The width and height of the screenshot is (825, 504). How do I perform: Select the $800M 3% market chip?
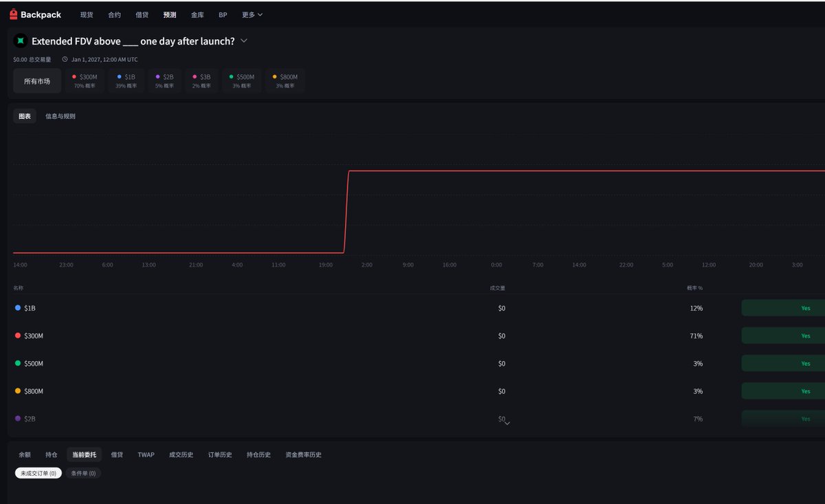(285, 81)
